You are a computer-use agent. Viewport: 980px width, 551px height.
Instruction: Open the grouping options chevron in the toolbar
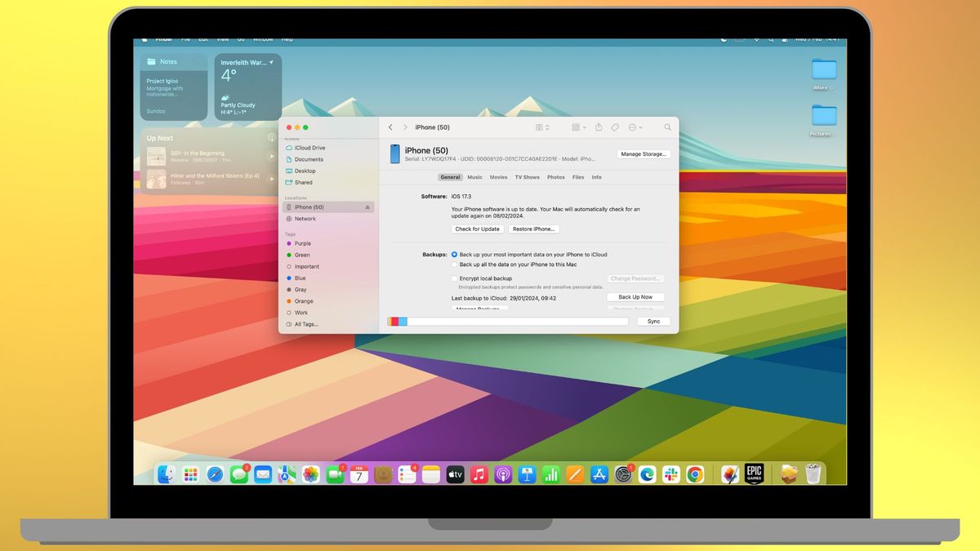click(x=546, y=127)
